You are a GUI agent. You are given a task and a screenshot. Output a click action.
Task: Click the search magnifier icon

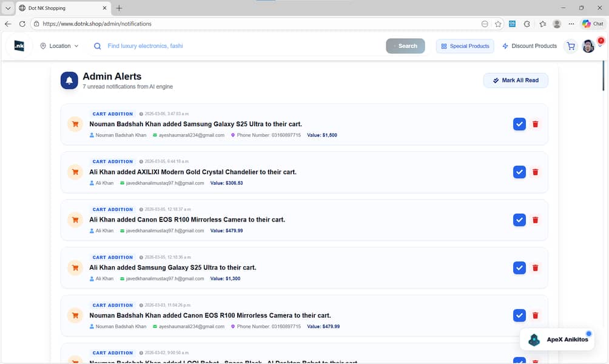(x=98, y=46)
